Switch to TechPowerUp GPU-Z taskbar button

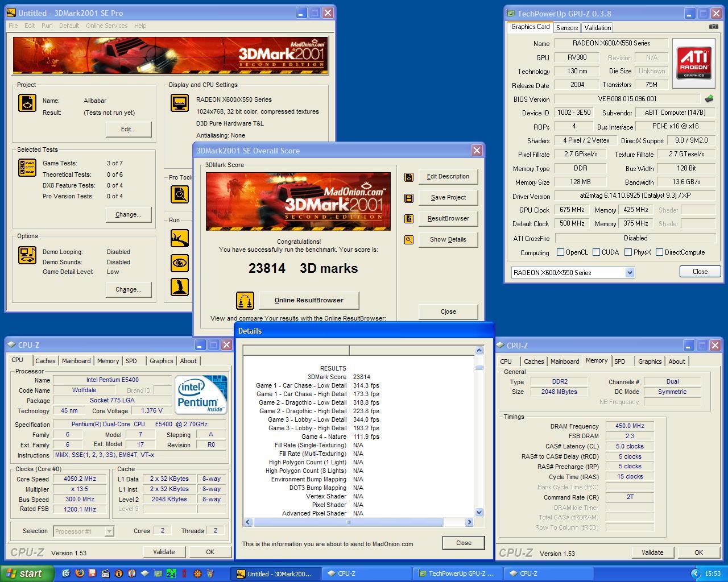point(456,573)
